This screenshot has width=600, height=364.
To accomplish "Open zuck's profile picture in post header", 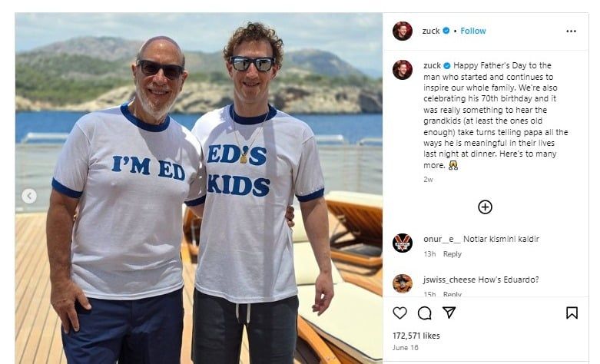I will pos(402,31).
